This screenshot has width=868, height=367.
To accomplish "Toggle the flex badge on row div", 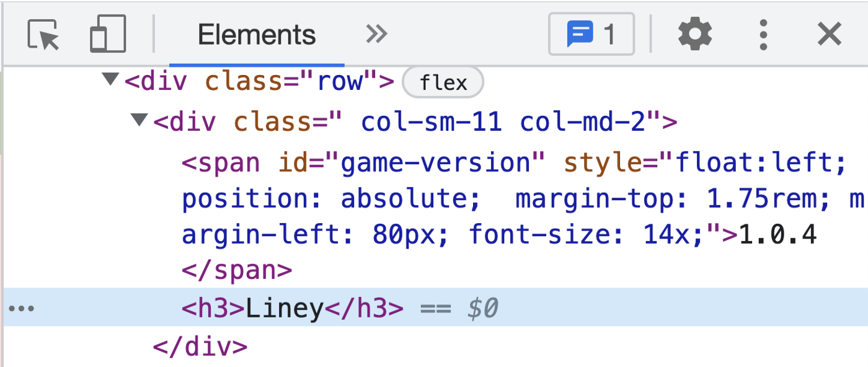I will pos(443,82).
